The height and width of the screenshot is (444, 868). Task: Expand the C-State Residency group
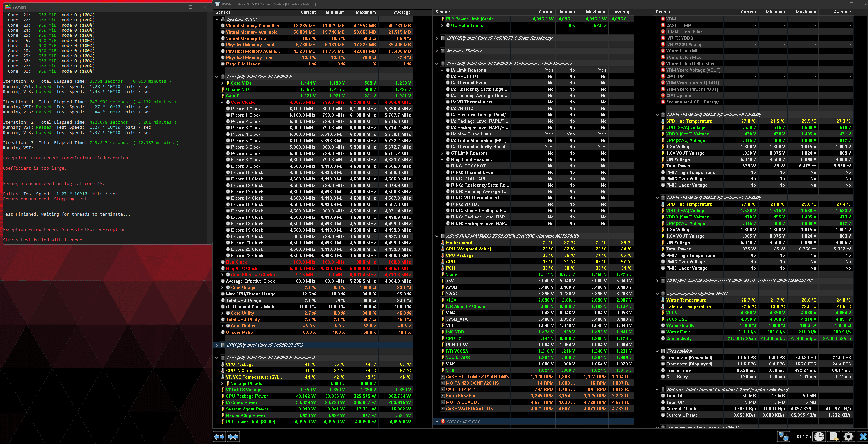pyautogui.click(x=437, y=38)
